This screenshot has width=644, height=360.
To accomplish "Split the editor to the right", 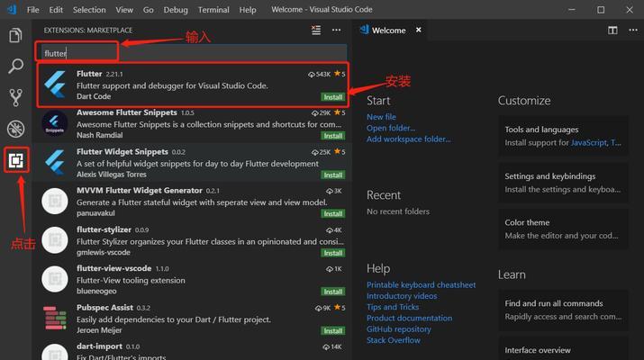I will tap(612, 31).
